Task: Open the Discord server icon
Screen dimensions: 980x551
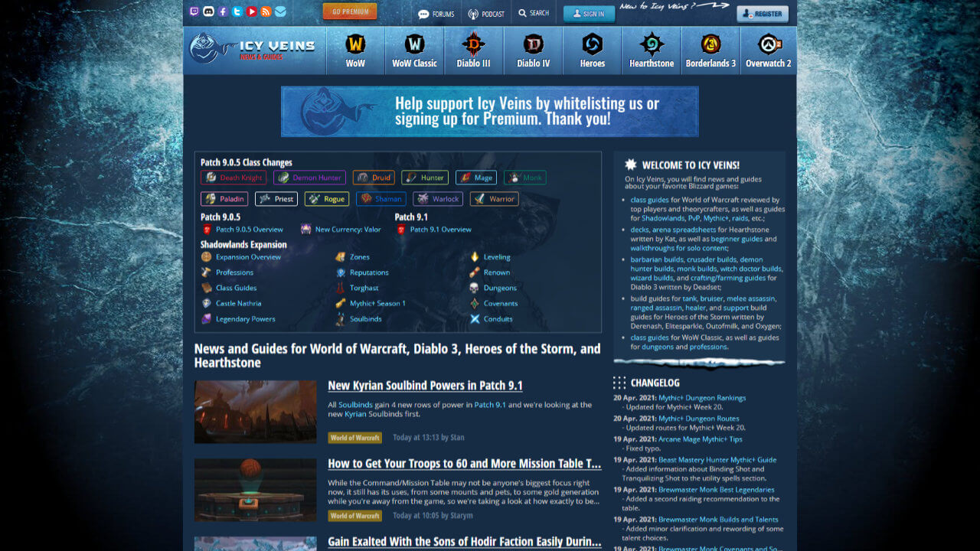Action: pos(208,11)
